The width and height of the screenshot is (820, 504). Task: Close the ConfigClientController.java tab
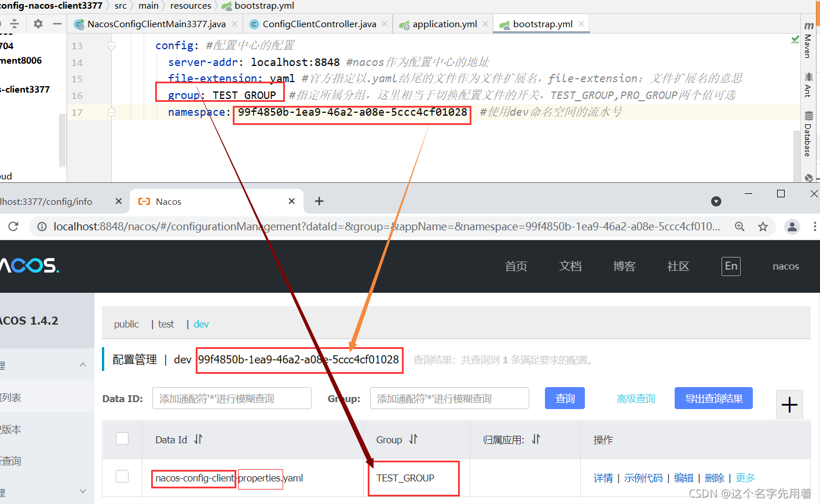coord(385,24)
